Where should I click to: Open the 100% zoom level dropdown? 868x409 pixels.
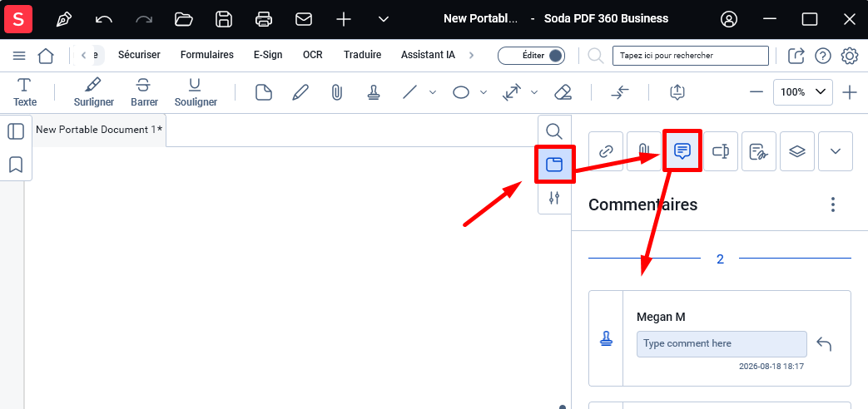pos(803,92)
